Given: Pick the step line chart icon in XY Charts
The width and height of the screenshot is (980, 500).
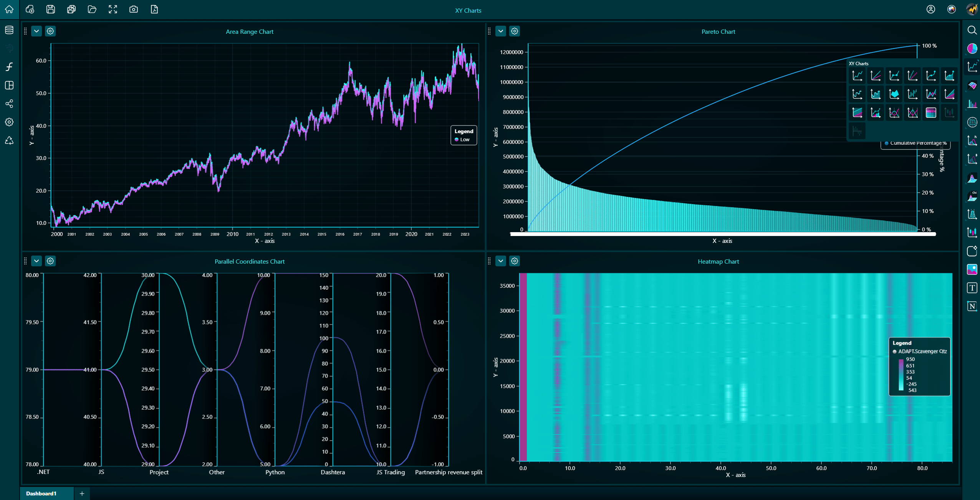Looking at the screenshot, I should tap(857, 94).
